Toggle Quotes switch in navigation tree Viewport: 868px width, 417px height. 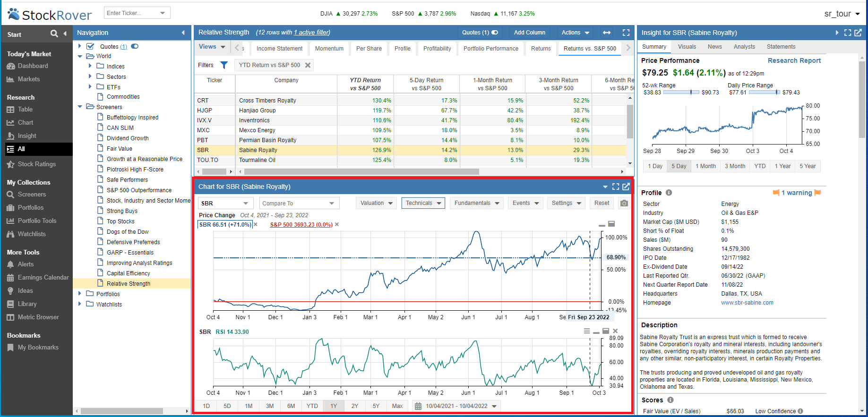point(135,46)
